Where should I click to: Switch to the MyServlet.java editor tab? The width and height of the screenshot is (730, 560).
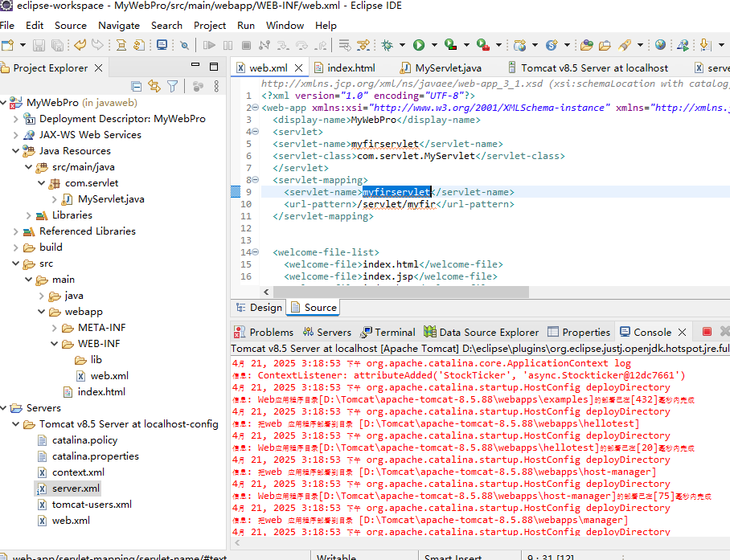tap(448, 68)
